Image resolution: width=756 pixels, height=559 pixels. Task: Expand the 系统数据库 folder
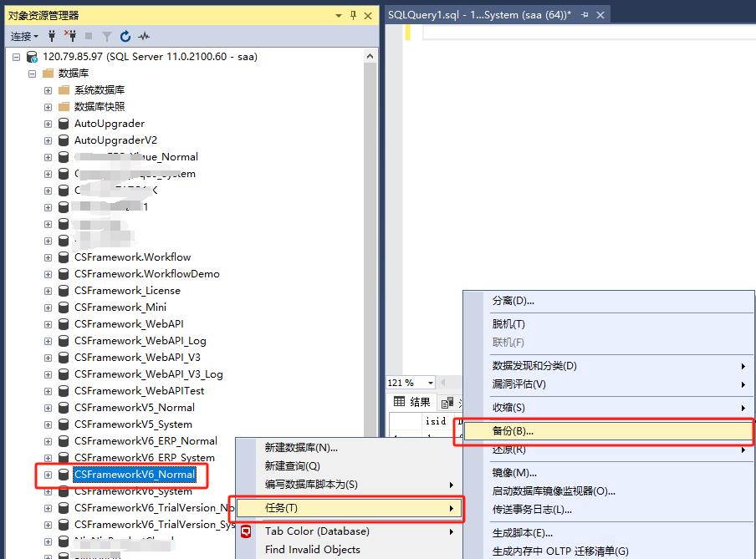tap(48, 90)
